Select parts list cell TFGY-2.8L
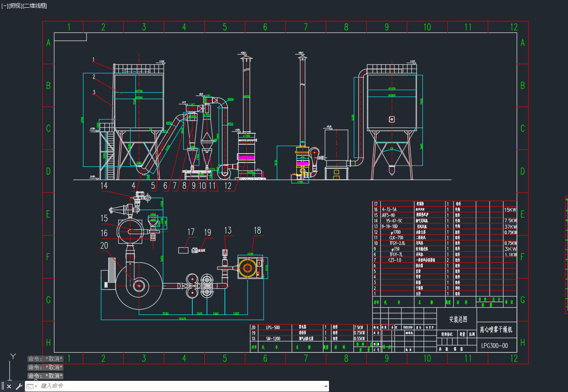Screen dimensions: 568x392 click(397, 243)
